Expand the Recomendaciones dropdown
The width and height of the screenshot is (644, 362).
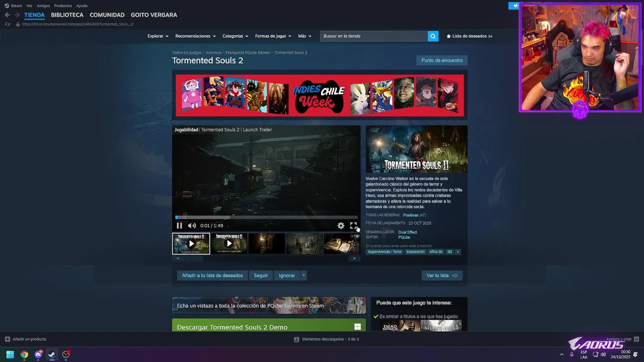click(195, 36)
